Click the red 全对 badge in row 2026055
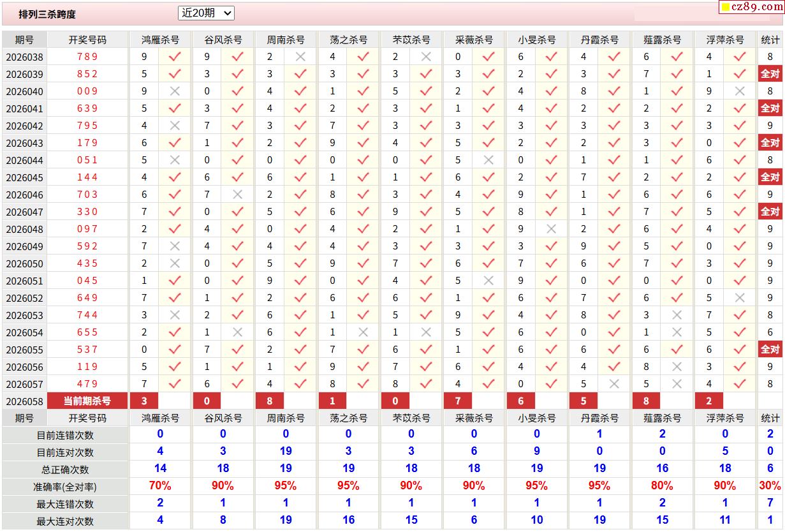This screenshot has width=785, height=532. [x=770, y=350]
